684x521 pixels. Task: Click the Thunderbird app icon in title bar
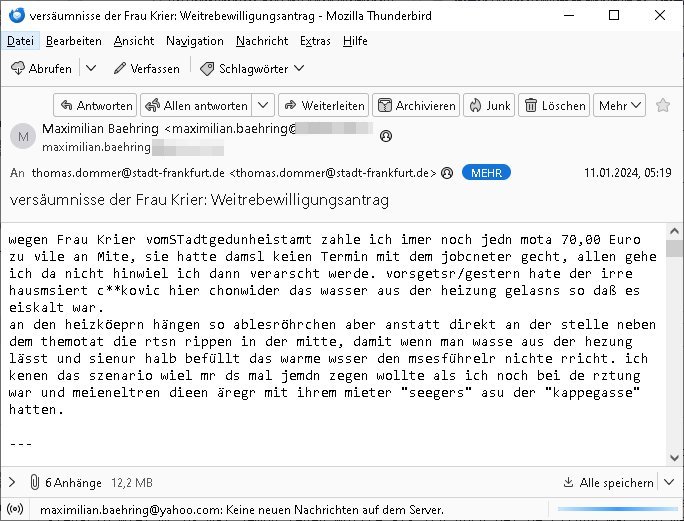17,15
